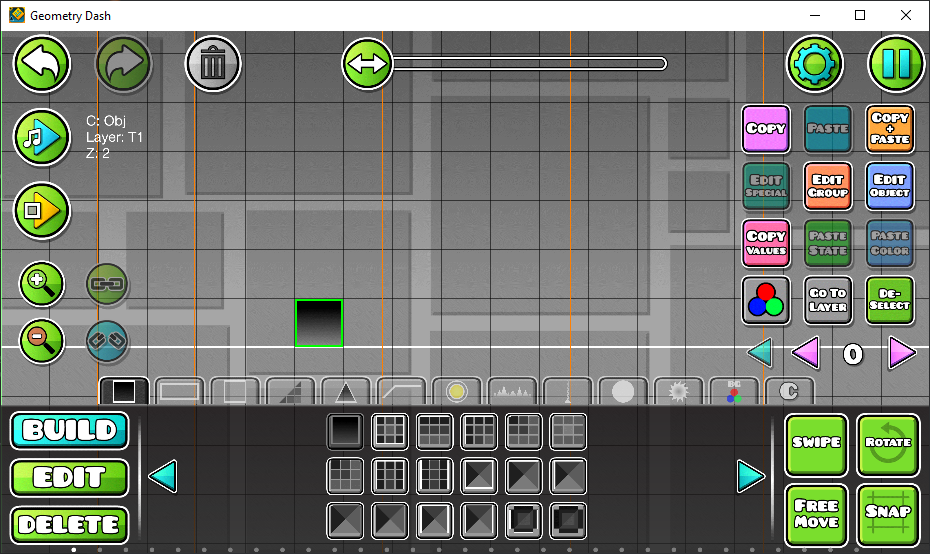Image resolution: width=930 pixels, height=554 pixels.
Task: Select the BG color triggers category tab
Action: pos(734,391)
